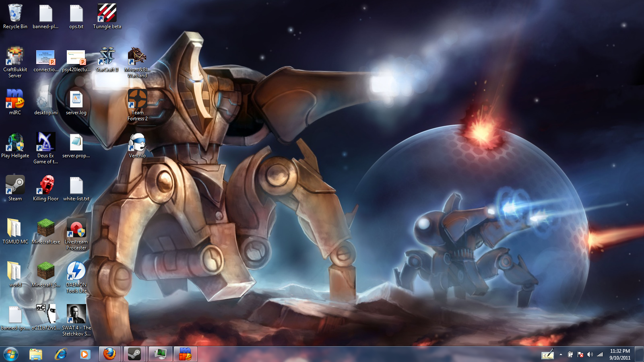Open the Windows Start menu

11,354
